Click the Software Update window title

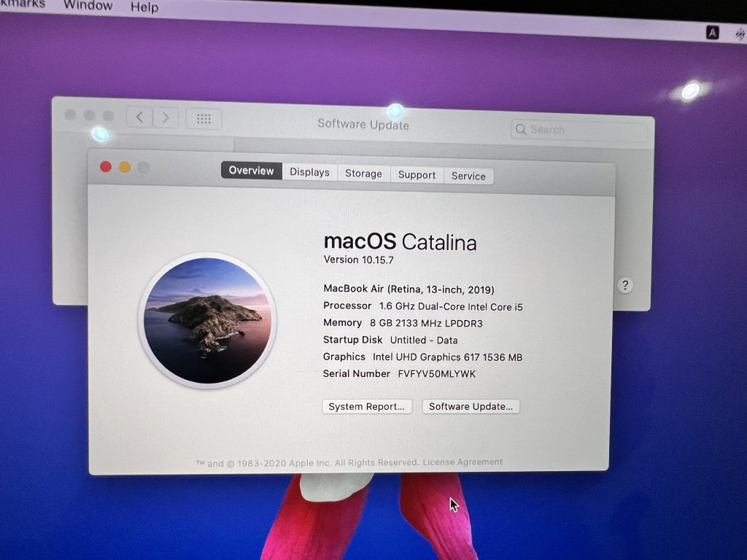tap(363, 124)
